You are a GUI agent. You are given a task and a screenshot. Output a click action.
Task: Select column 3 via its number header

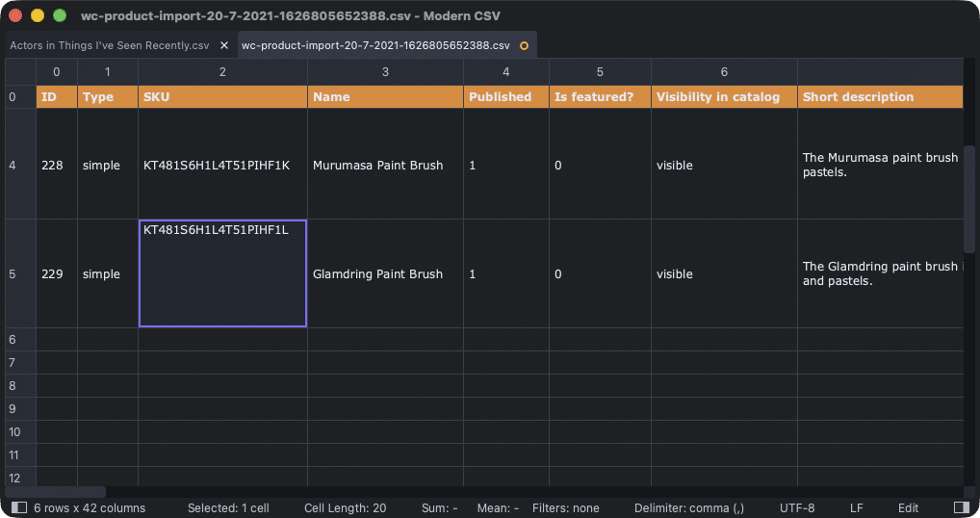click(x=385, y=72)
